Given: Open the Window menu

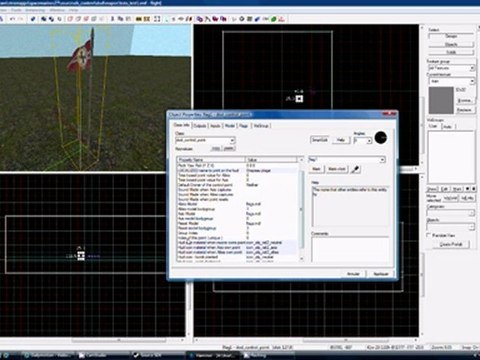Looking at the screenshot, I should point(57,10).
